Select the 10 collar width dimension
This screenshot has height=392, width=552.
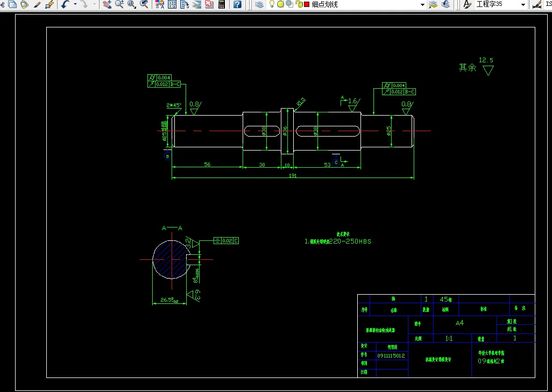coord(287,165)
